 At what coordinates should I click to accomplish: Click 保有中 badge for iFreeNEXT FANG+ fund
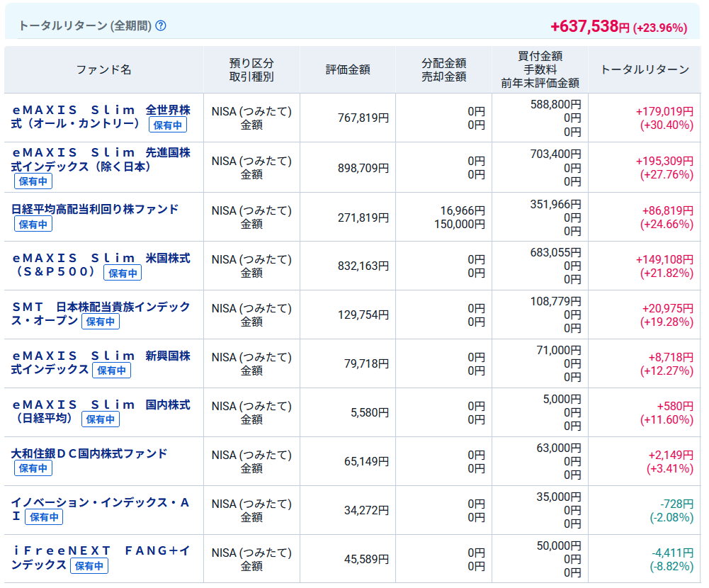tap(89, 566)
